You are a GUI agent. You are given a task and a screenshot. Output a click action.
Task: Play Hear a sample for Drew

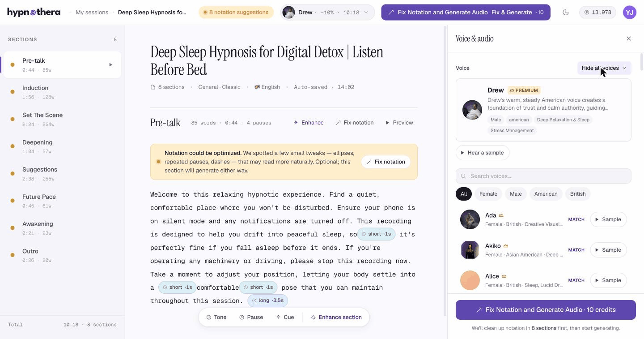[483, 153]
